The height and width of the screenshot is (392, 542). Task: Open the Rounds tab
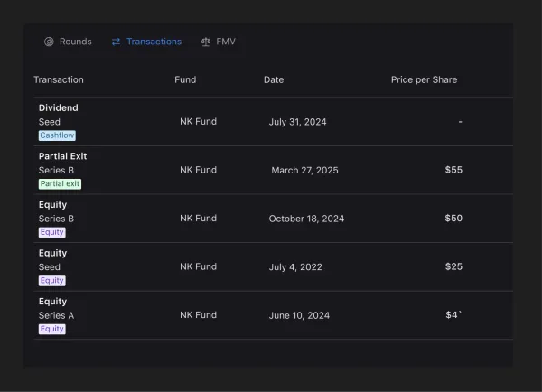pyautogui.click(x=75, y=42)
